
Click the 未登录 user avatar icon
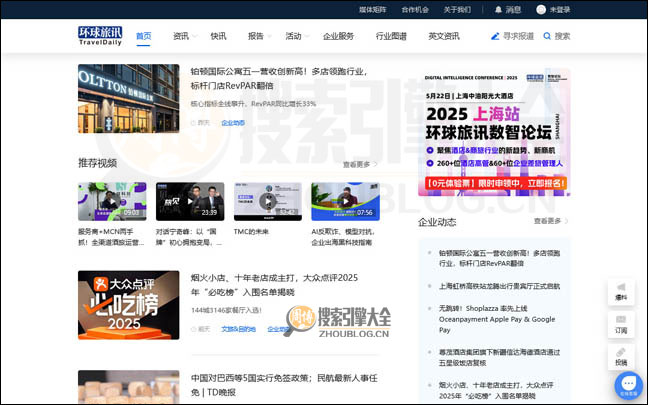tap(541, 10)
